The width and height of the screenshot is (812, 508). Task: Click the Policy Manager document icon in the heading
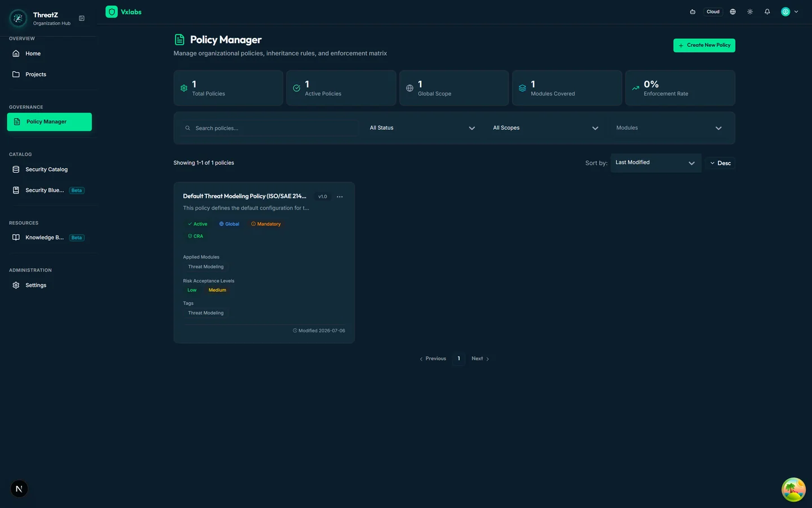[179, 40]
